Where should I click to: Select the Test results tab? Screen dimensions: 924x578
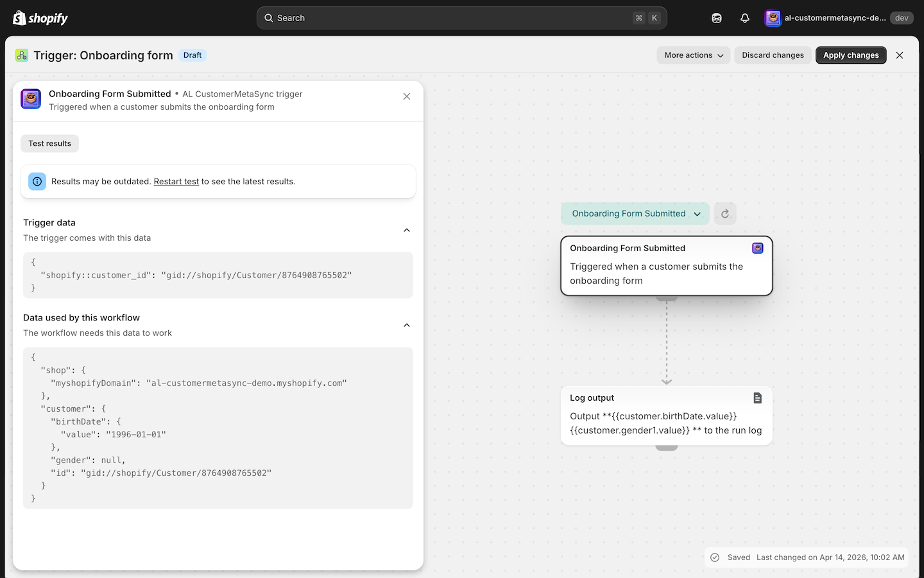pos(49,143)
